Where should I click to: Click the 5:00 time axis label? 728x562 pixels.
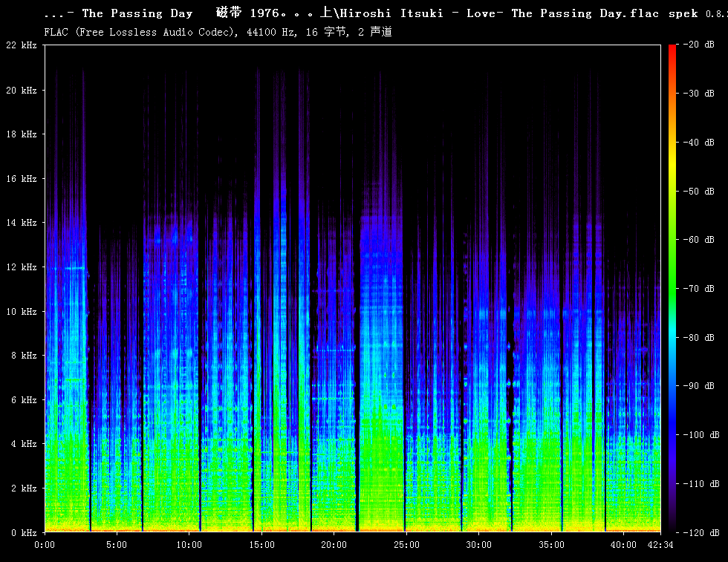coord(117,545)
